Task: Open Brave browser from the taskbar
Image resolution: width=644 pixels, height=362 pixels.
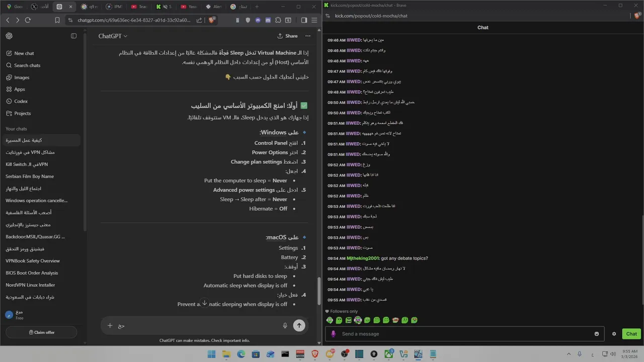Action: tap(315, 354)
